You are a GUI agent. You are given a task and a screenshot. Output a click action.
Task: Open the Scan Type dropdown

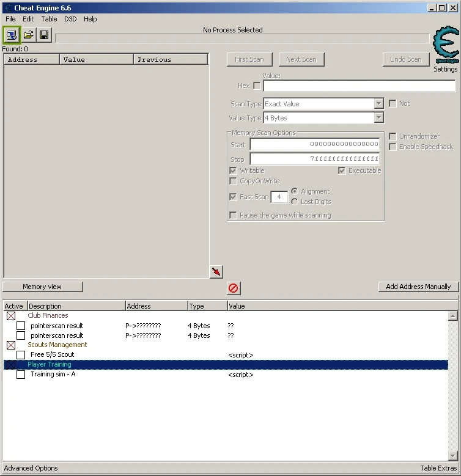tap(378, 104)
